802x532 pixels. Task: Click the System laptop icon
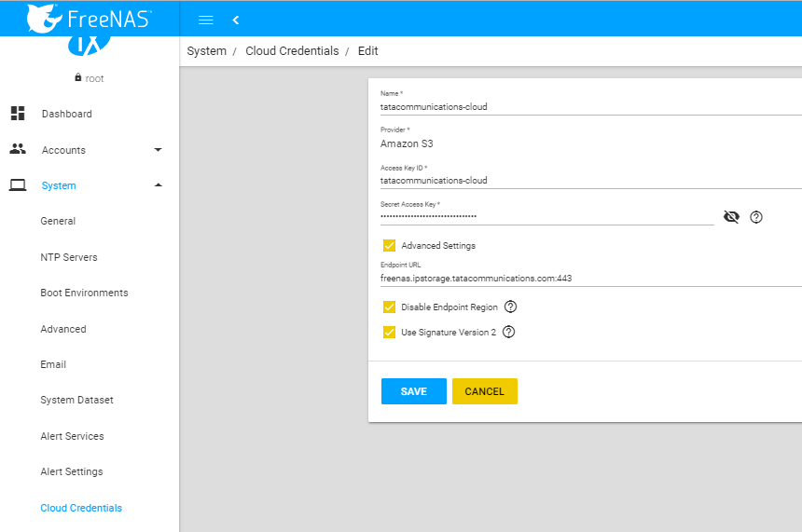pyautogui.click(x=18, y=185)
